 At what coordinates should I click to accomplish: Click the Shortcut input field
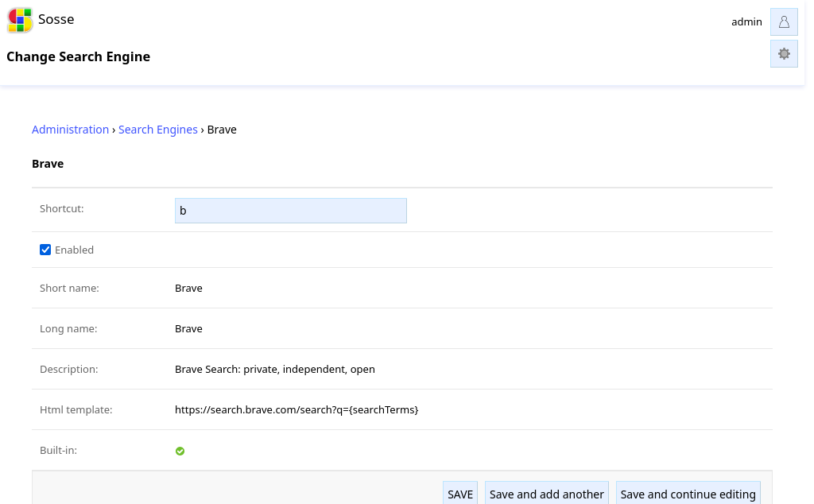tap(291, 211)
